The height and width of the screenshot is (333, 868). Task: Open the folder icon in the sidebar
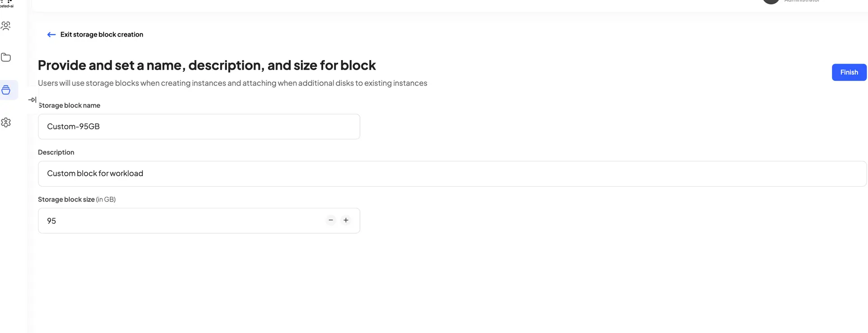click(6, 57)
